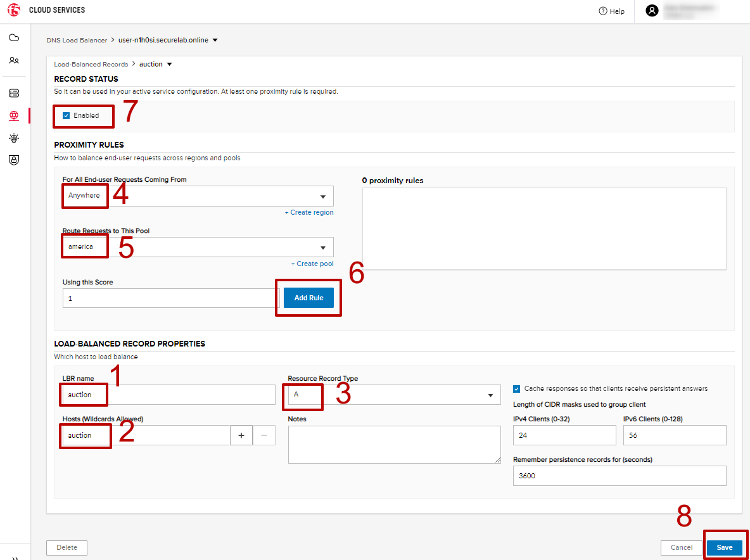Open the Anywhere region dropdown
Viewport: 750px width, 560px height.
click(x=198, y=196)
